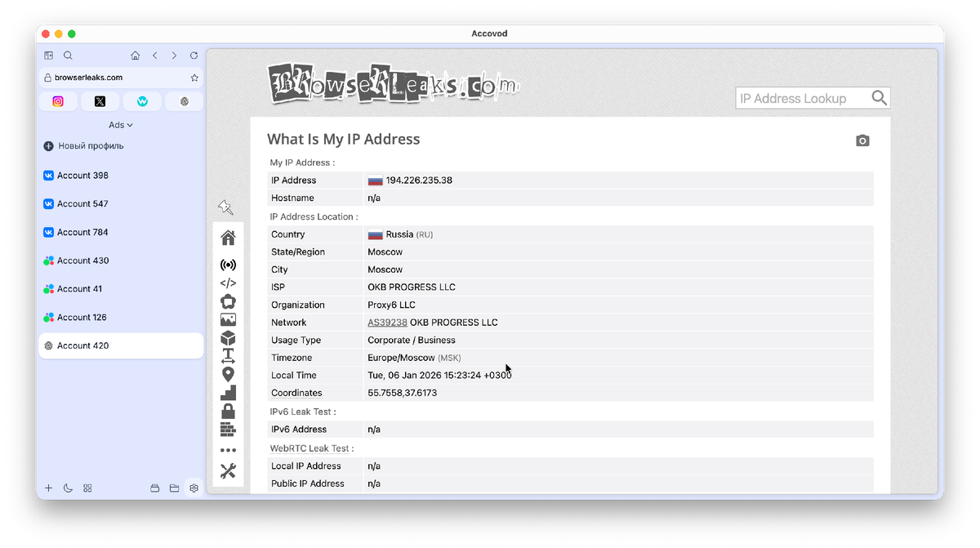The width and height of the screenshot is (980, 548).
Task: Click the Proxy6 LLC organization value
Action: pos(391,305)
